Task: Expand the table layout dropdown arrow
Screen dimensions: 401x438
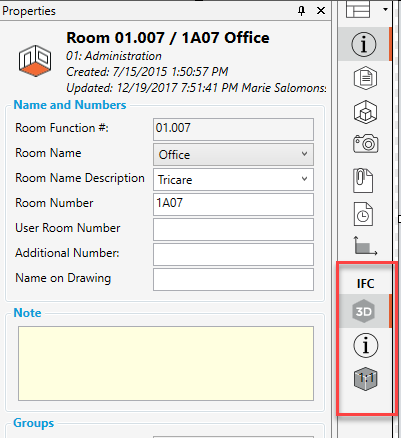Action: [385, 9]
